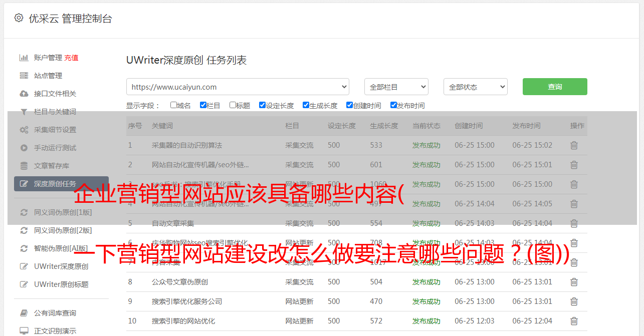Click the green 查询 button

tap(555, 87)
